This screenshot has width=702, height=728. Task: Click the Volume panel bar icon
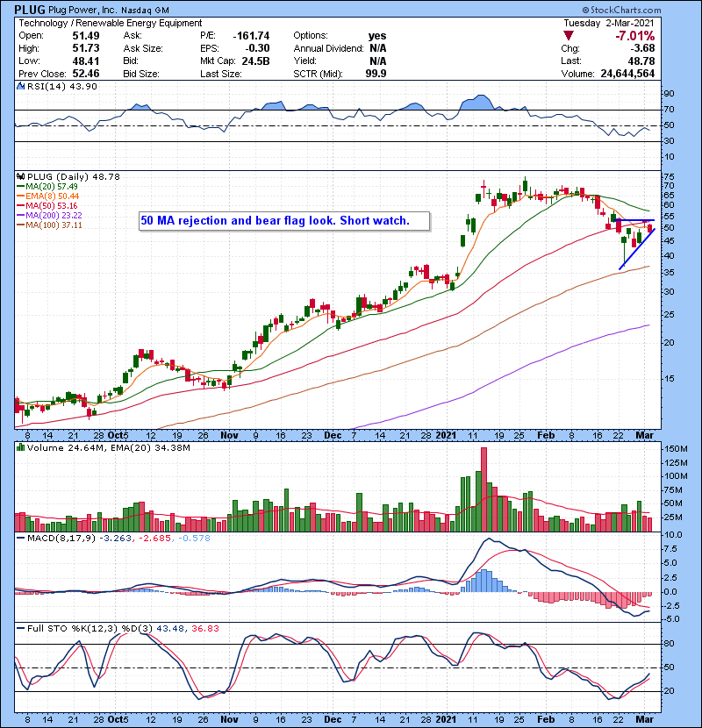point(20,447)
